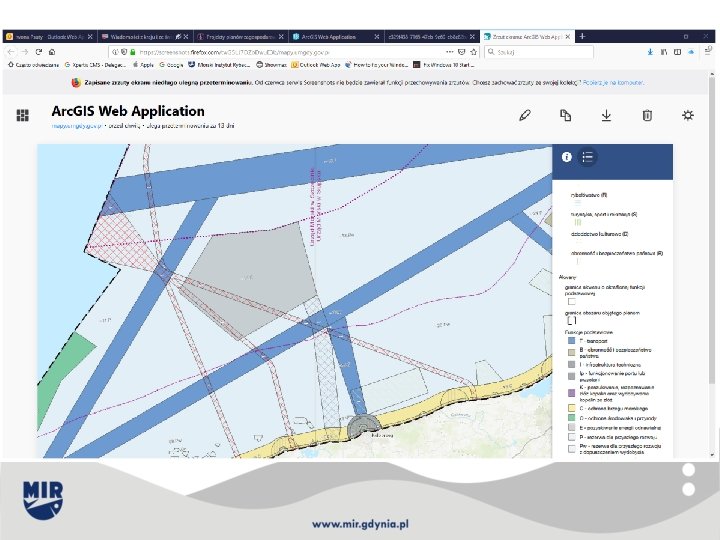
Task: Click the mapy.umgdy.gov.pl source link under title
Action: click(x=76, y=126)
